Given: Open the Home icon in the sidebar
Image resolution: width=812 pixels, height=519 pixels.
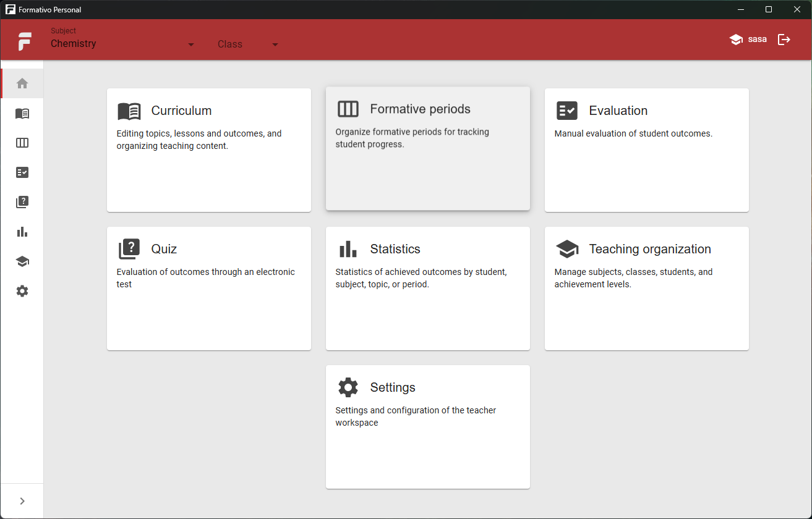Looking at the screenshot, I should click(x=22, y=83).
